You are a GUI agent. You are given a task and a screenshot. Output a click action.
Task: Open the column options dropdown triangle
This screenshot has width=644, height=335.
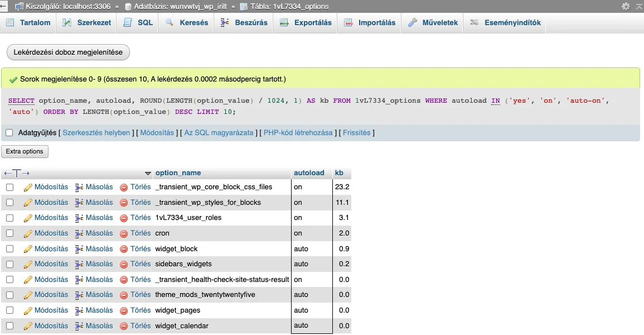point(148,174)
